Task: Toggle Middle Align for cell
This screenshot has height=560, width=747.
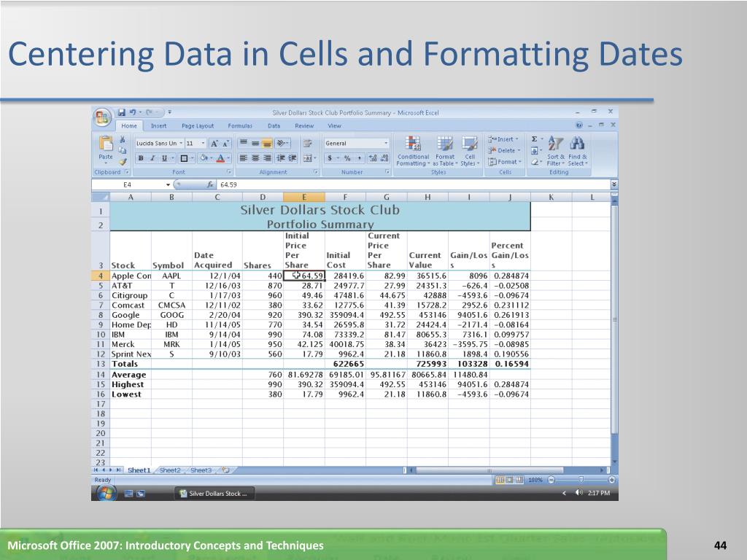Action: click(x=255, y=144)
